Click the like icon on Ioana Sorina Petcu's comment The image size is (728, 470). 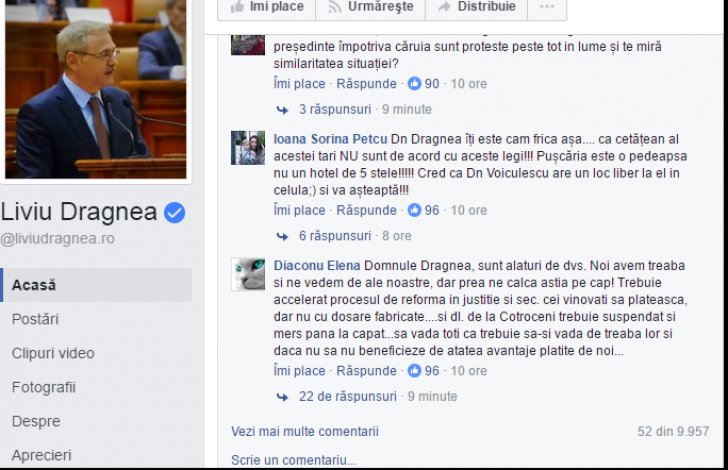point(414,210)
